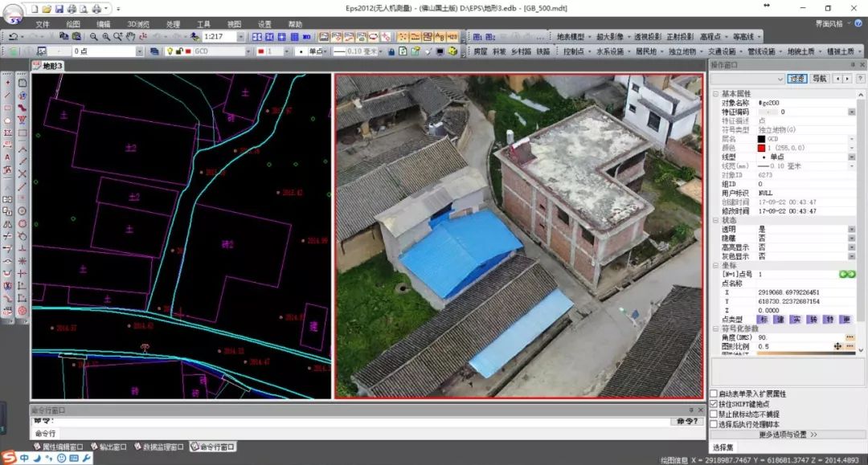Enable 启动表单录入扩展属性 checkbox
The height and width of the screenshot is (465, 868).
pyautogui.click(x=714, y=394)
